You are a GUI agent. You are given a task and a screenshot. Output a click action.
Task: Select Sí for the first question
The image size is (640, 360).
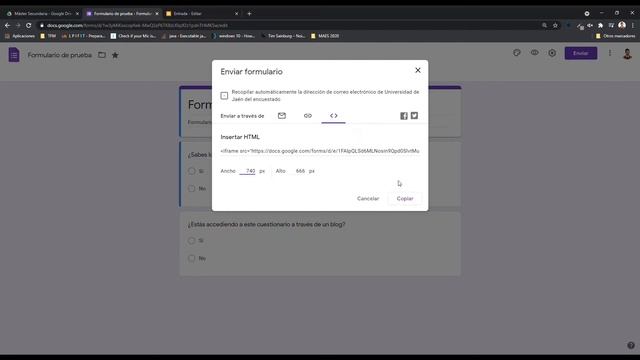[191, 171]
